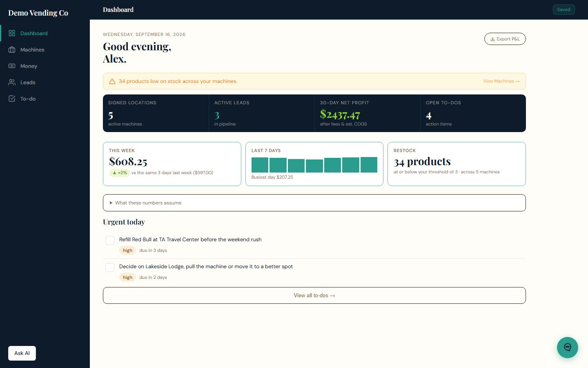The image size is (588, 368).
Task: Click the To-do checklist icon in sidebar
Action: pos(12,99)
